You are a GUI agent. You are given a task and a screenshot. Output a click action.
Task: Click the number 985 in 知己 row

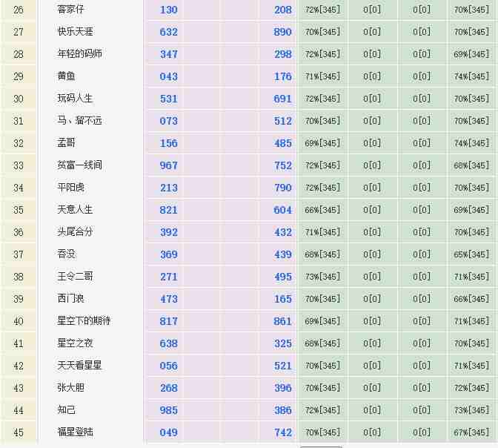point(168,410)
